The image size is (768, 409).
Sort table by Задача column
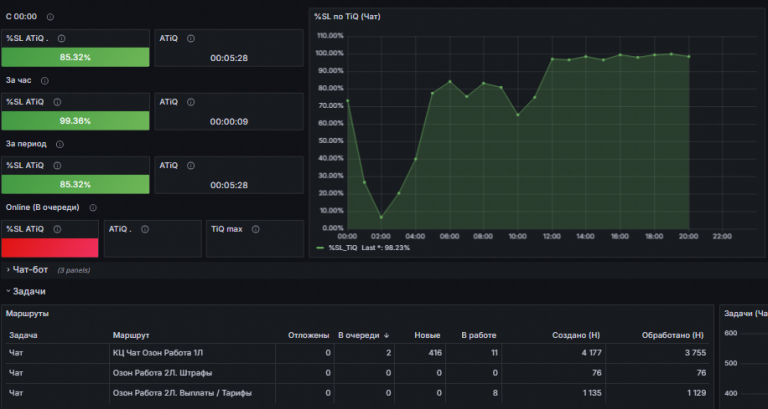click(23, 336)
